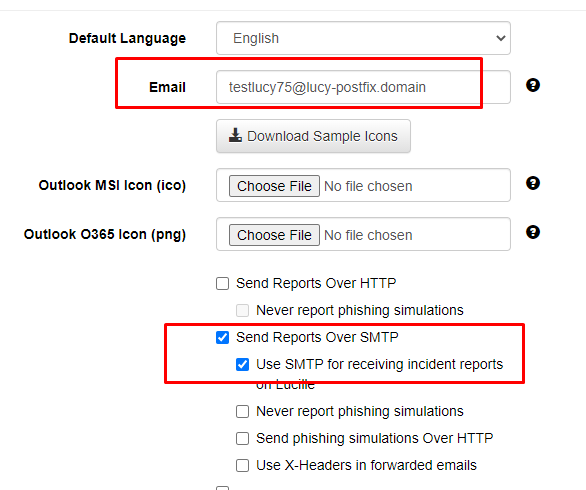Click the help icon for Outlook MSI Icon
This screenshot has width=586, height=490.
pos(533,183)
